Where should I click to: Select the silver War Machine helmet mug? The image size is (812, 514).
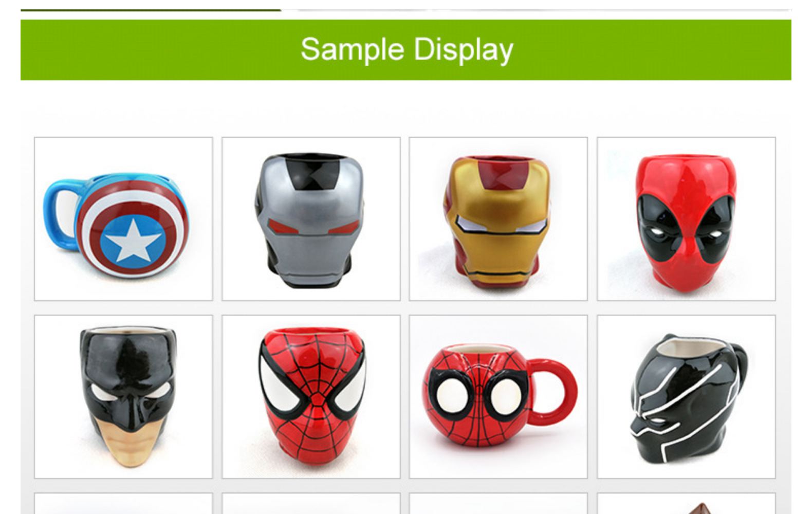point(311,219)
